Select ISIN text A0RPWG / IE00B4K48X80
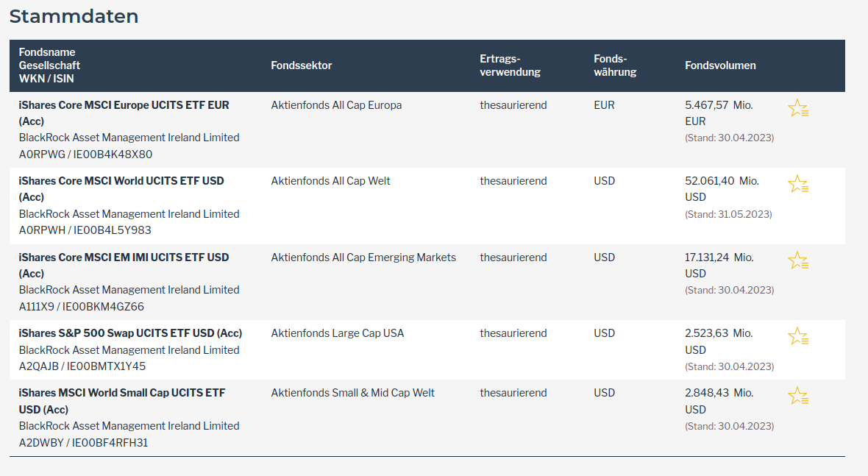This screenshot has height=476, width=868. pos(85,154)
